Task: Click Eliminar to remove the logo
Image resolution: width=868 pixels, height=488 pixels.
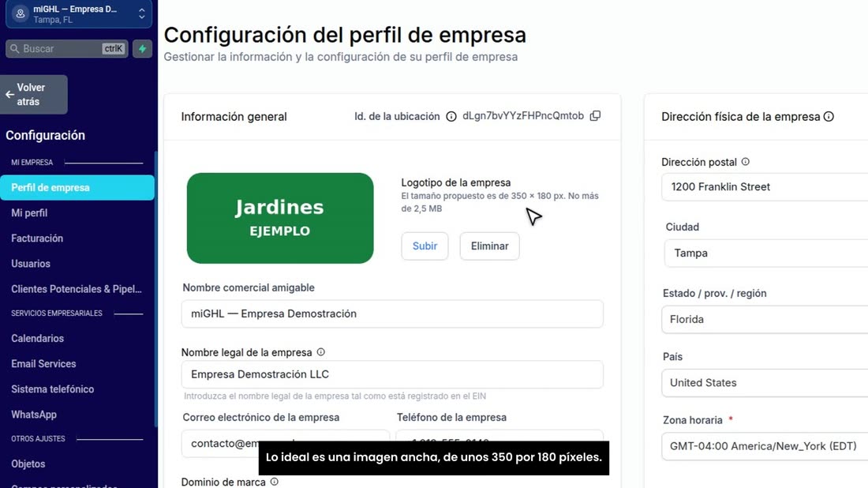Action: point(489,246)
